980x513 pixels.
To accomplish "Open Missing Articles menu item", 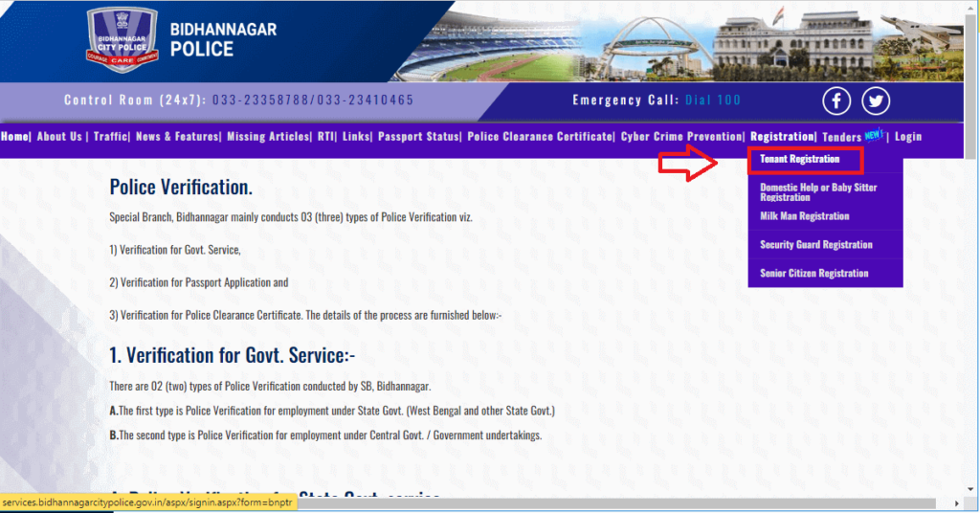I will (x=268, y=136).
